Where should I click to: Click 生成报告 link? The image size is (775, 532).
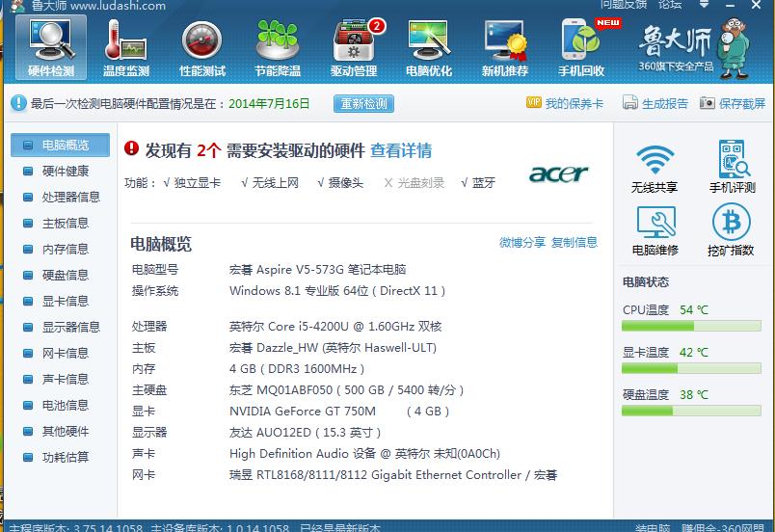[x=665, y=103]
